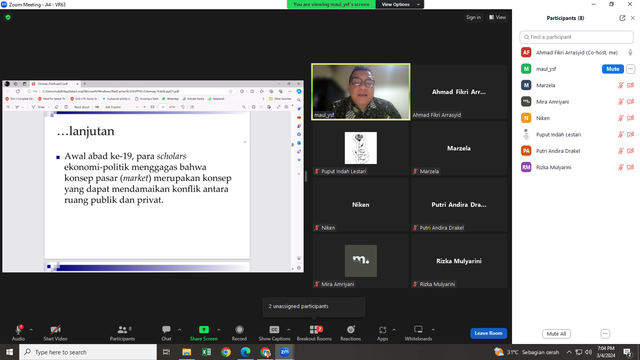This screenshot has width=640, height=360.
Task: Mute maul_ysf with the Mute button
Action: coord(612,69)
